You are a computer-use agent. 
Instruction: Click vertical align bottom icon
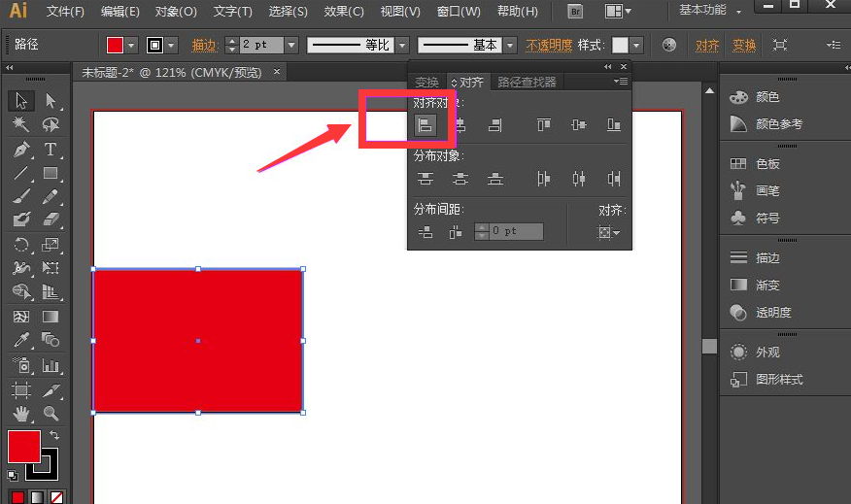[614, 125]
